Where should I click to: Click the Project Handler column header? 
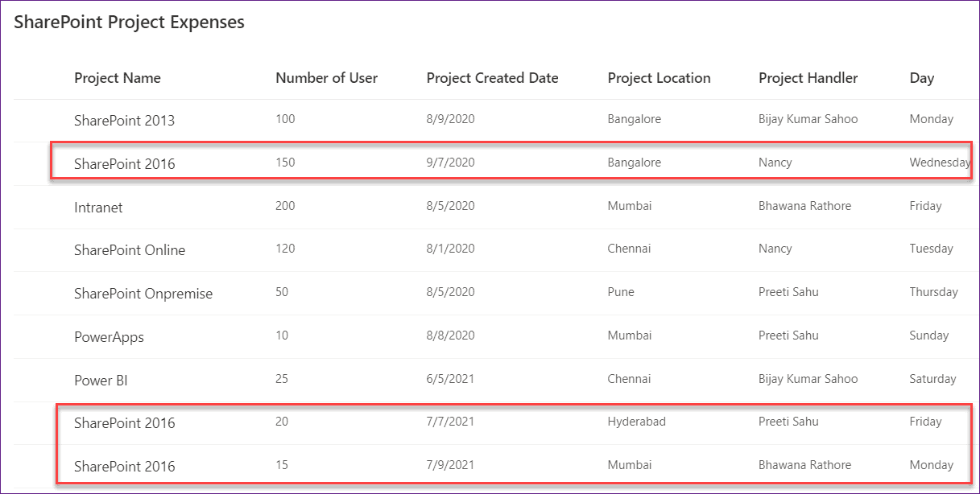pyautogui.click(x=808, y=78)
